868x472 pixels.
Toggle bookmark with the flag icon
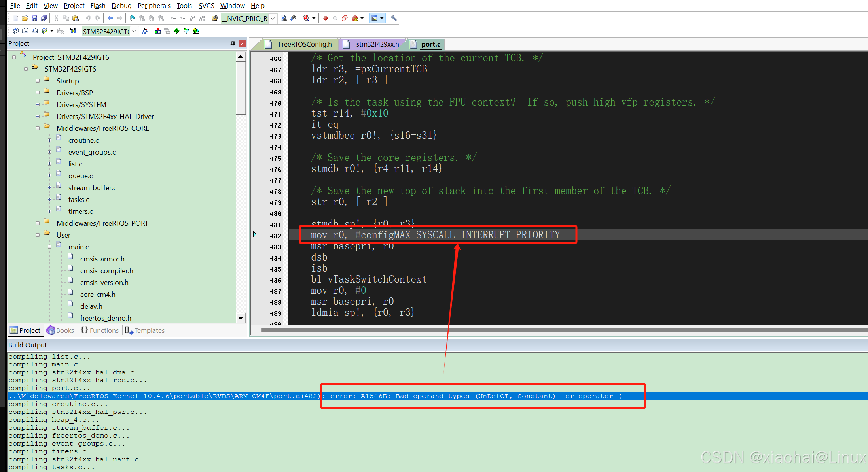[x=132, y=18]
